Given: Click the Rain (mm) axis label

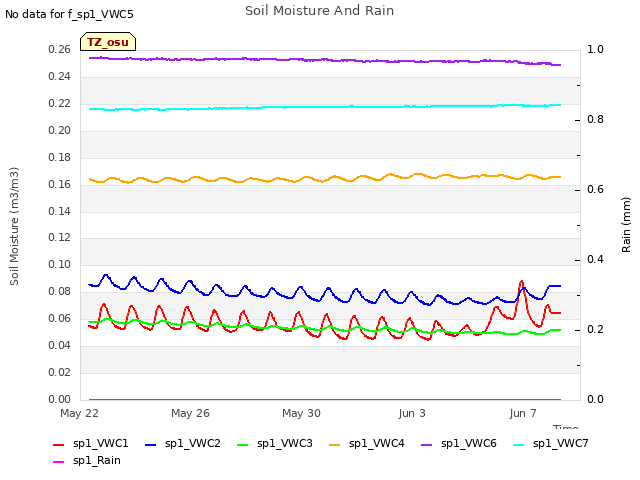Looking at the screenshot, I should point(626,225).
